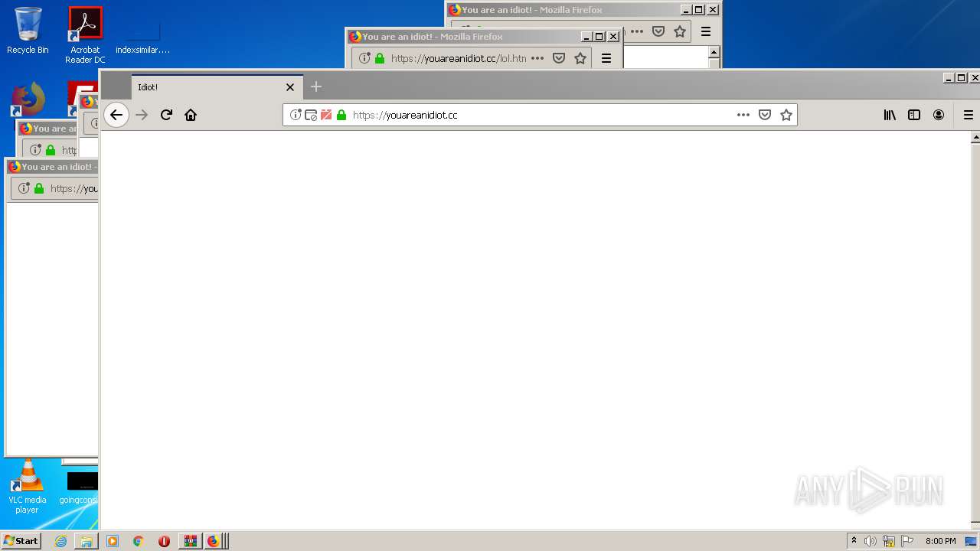Show site information in main window address bar
980x551 pixels.
point(296,115)
